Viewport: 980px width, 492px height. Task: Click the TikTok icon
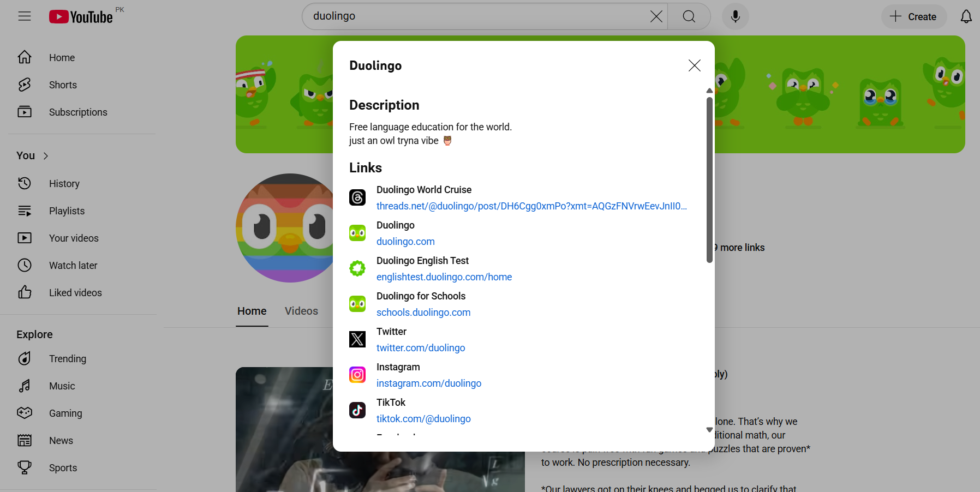(x=357, y=410)
